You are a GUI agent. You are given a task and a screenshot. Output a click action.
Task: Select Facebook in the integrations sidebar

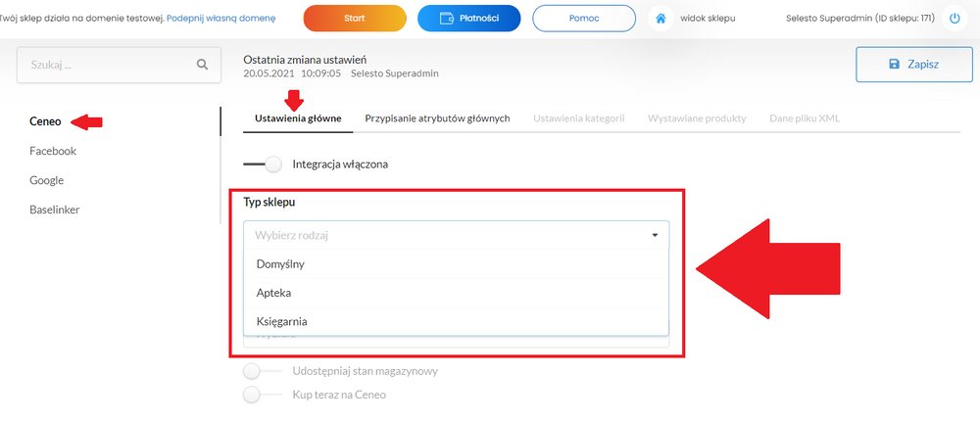coord(53,151)
